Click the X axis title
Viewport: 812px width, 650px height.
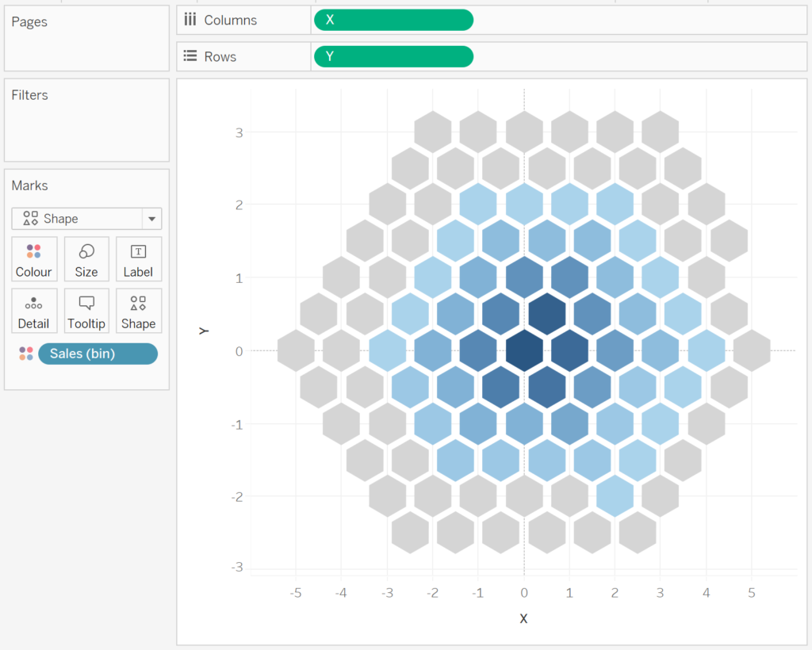(x=523, y=618)
